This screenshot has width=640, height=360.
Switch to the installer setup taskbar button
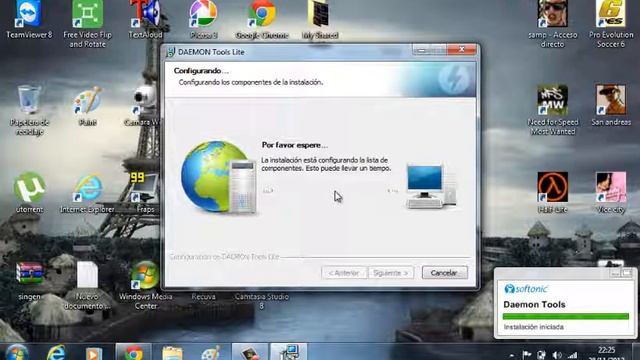[x=289, y=352]
